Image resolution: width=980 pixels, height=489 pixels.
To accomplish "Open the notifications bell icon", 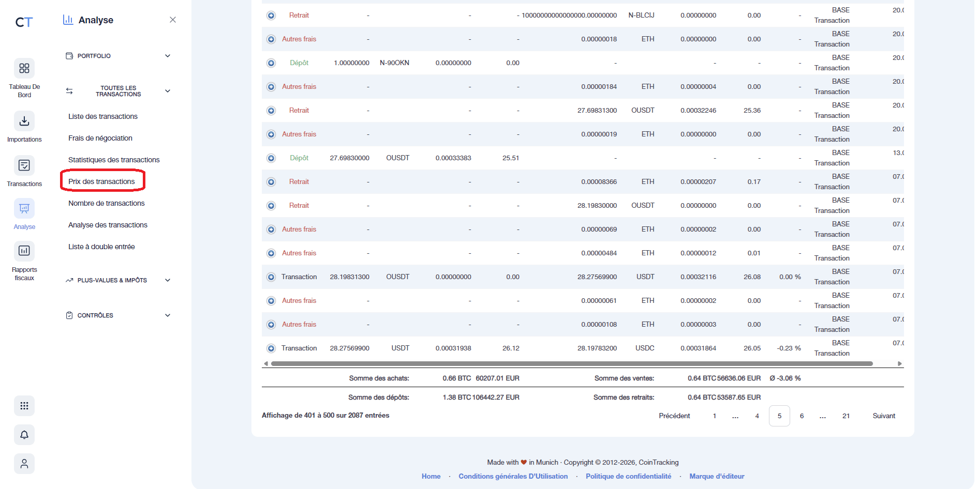I will [24, 435].
